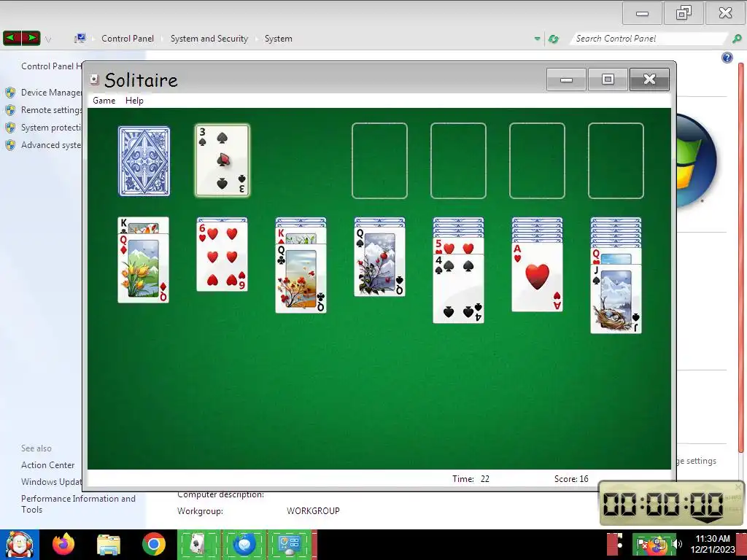Viewport: 747px width, 560px height.
Task: Pick the 4 of spades card
Action: click(x=458, y=289)
